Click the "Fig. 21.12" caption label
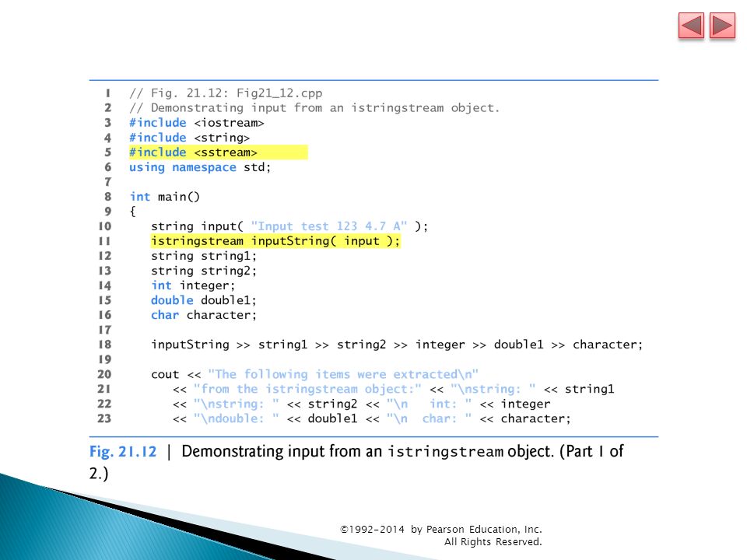Image resolution: width=747 pixels, height=560 pixels. pyautogui.click(x=123, y=451)
